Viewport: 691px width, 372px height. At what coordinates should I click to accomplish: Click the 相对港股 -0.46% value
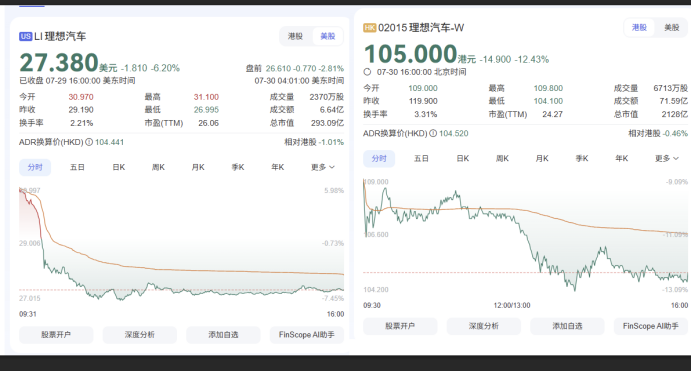(x=675, y=133)
